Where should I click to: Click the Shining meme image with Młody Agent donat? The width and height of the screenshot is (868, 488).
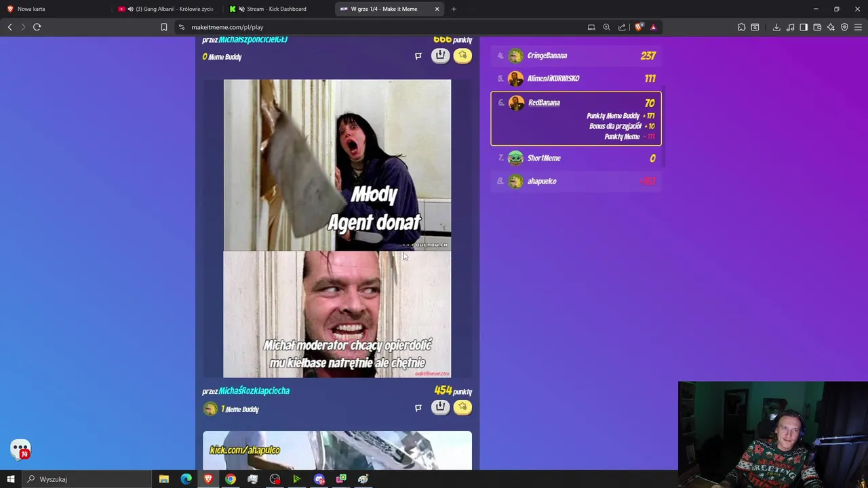click(x=337, y=228)
